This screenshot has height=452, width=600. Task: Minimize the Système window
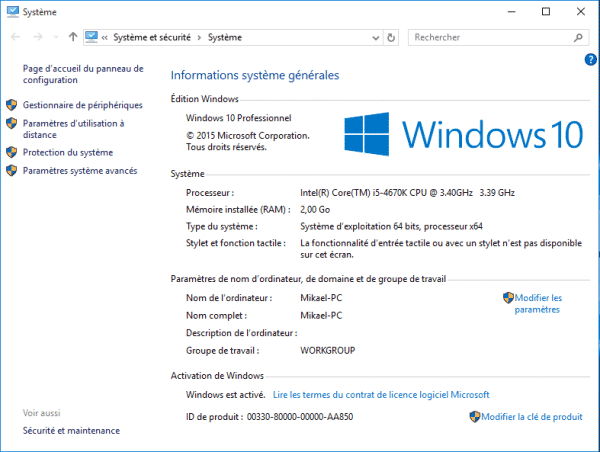[x=511, y=12]
